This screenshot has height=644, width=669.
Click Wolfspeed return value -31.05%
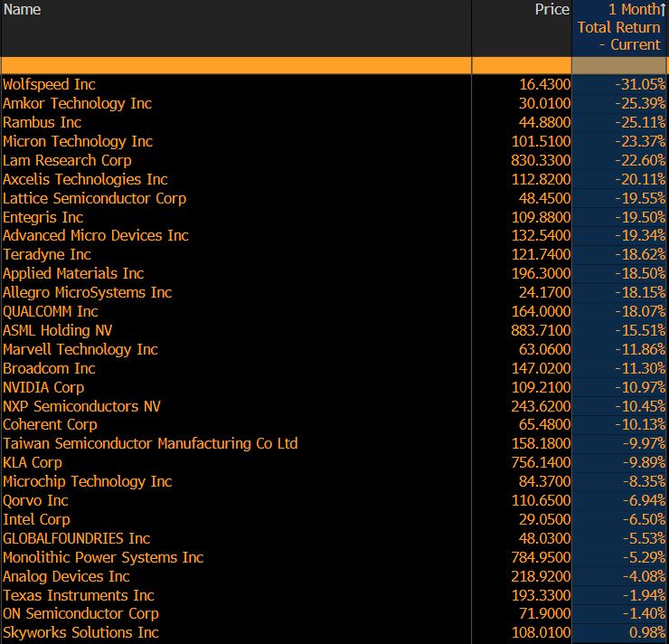point(636,84)
